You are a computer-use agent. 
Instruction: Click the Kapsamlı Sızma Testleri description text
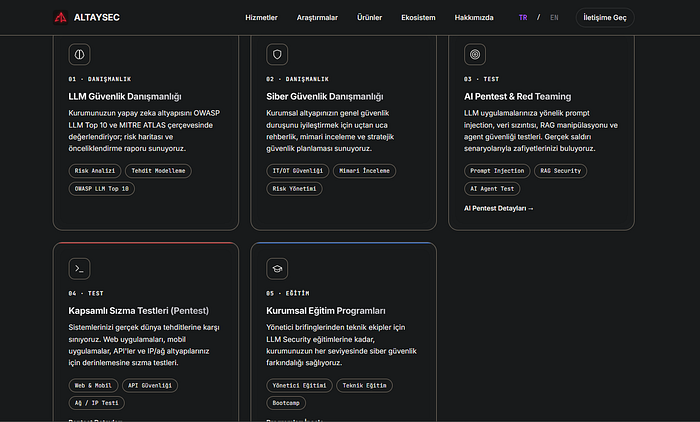coord(144,345)
